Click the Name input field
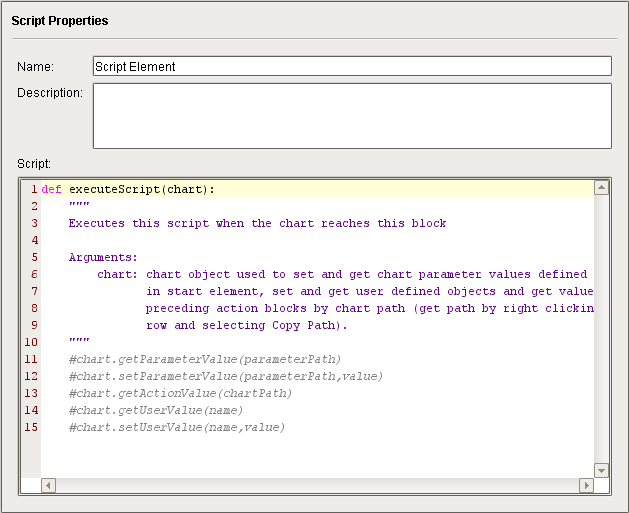 (350, 66)
